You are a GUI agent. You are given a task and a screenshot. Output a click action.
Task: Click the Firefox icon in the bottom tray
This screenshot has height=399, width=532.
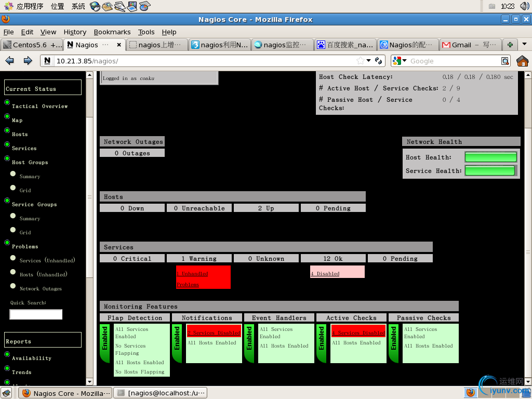[x=471, y=393]
